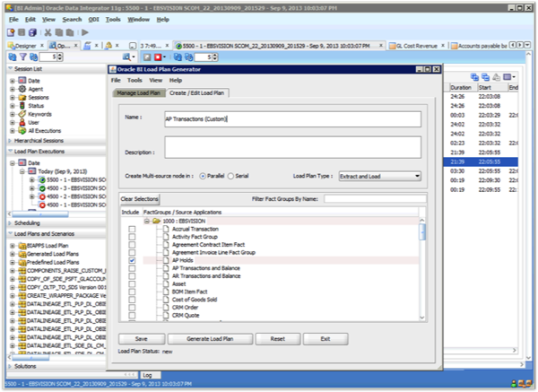Click the Clear Selections button
This screenshot has width=538, height=392.
(x=139, y=199)
